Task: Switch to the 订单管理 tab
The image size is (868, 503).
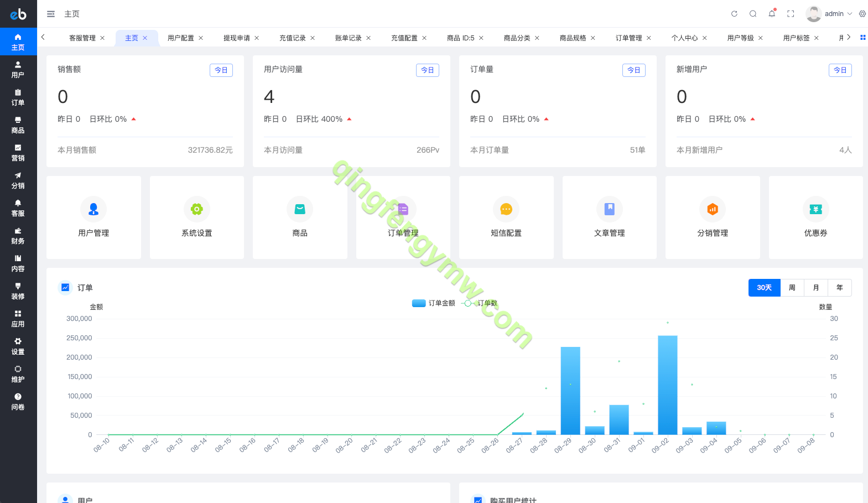Action: click(x=629, y=38)
